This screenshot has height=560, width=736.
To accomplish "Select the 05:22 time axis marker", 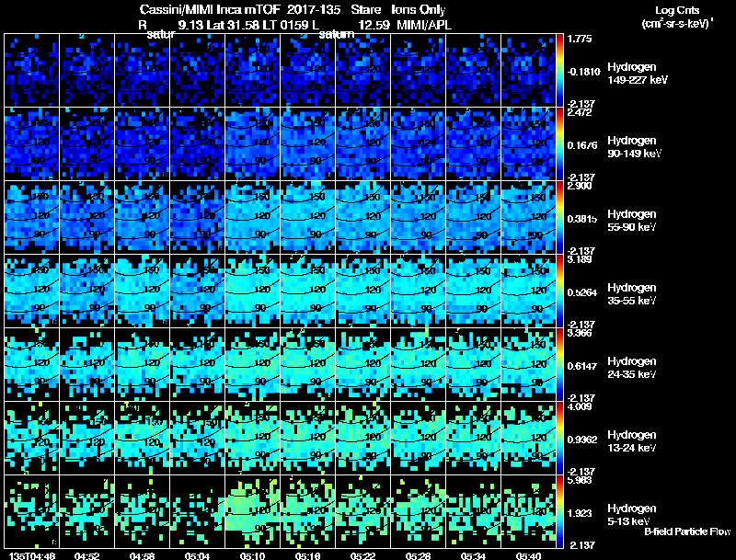I will click(362, 556).
